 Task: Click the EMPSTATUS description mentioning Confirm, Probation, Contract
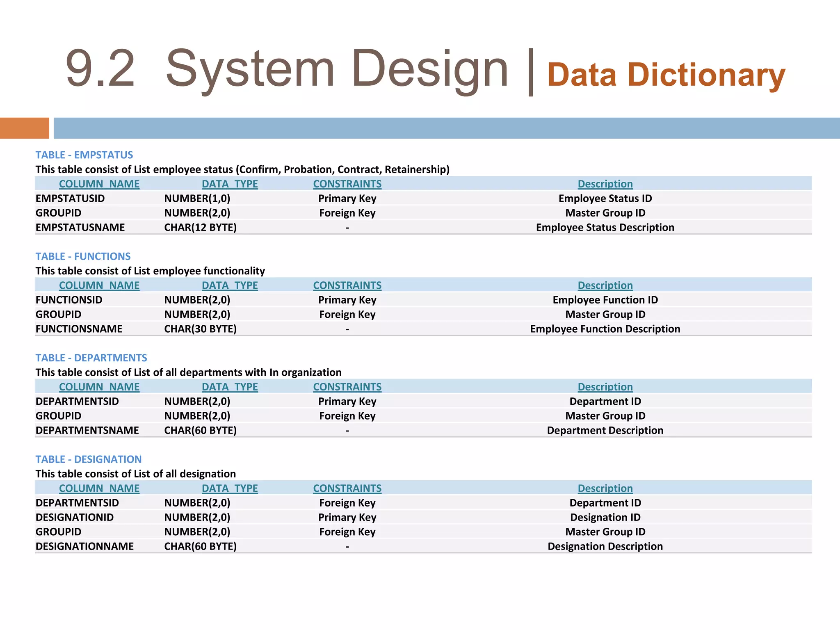[242, 169]
